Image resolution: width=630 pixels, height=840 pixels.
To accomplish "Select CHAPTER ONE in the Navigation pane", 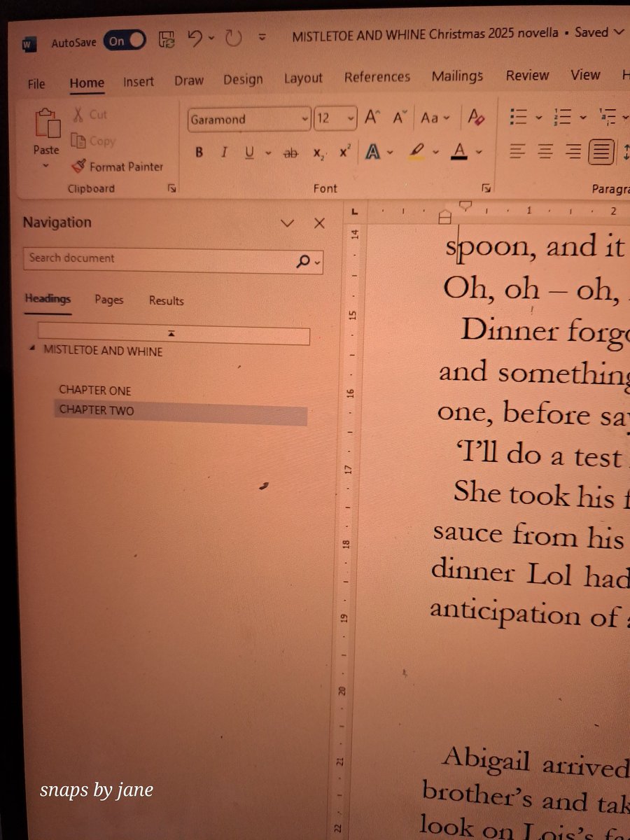I will 95,391.
